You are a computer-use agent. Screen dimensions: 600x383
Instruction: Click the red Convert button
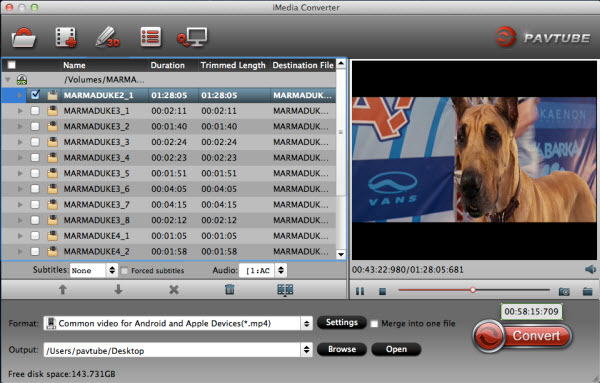pos(522,336)
